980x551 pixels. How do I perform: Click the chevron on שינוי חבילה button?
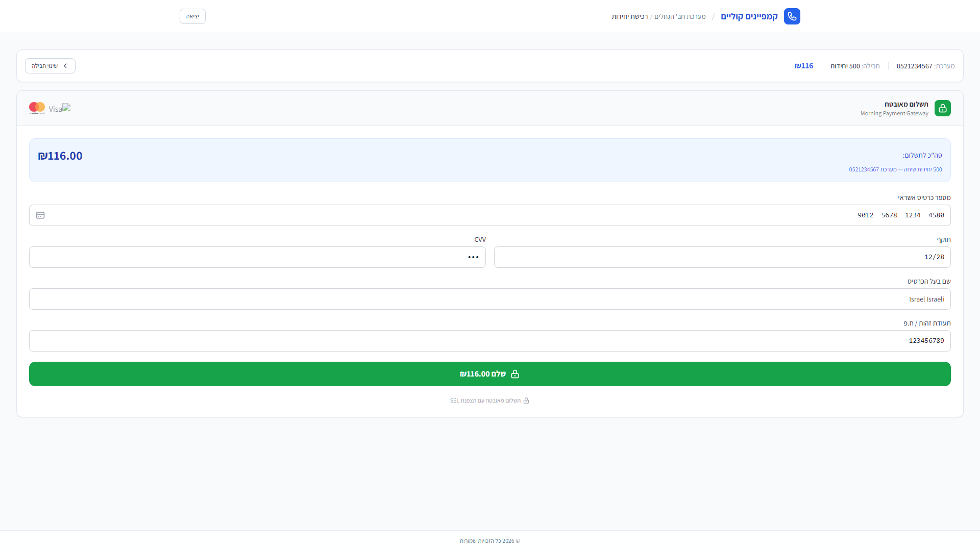tap(65, 66)
